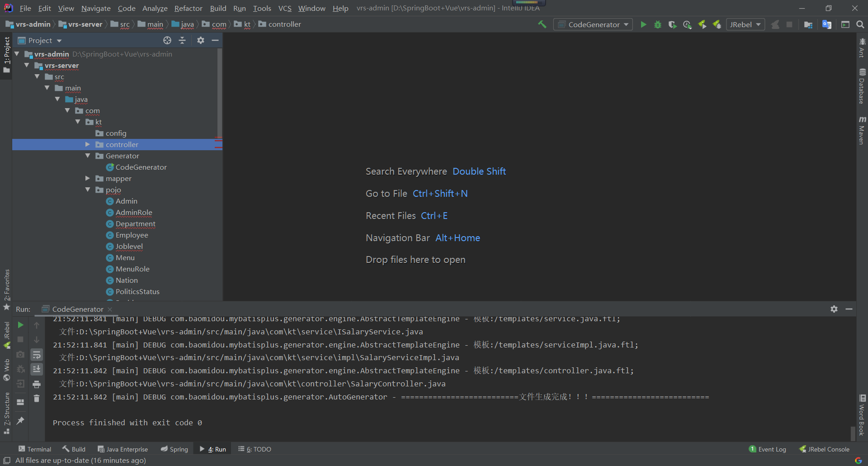Open the CodeGenerator run configuration dropdown

[593, 24]
